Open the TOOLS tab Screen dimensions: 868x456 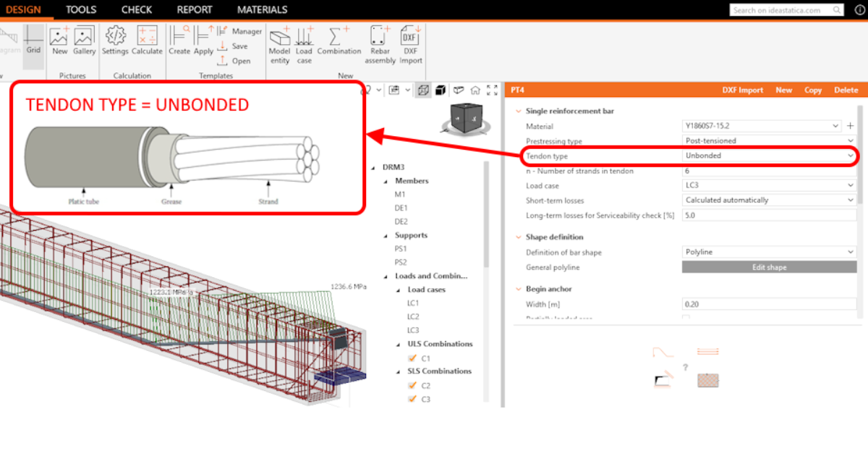tap(81, 9)
